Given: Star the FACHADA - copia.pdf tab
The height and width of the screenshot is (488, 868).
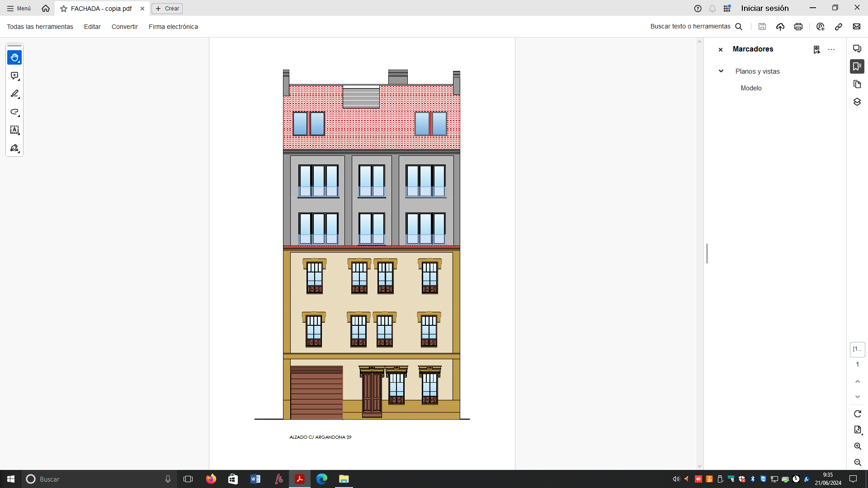Looking at the screenshot, I should point(64,9).
